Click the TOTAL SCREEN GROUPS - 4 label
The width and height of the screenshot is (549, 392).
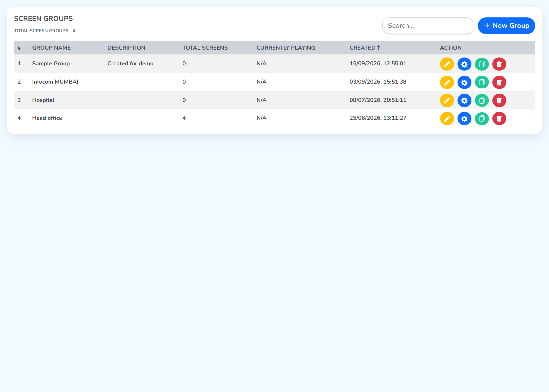45,31
